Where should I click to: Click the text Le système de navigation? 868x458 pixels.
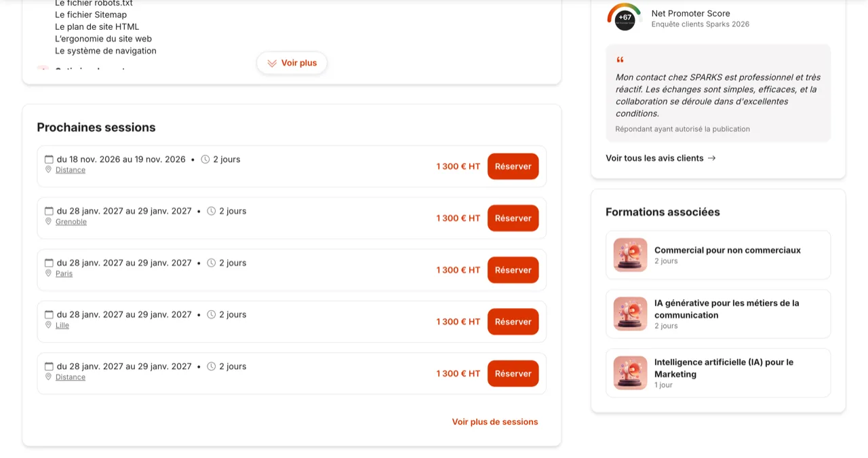pos(106,51)
